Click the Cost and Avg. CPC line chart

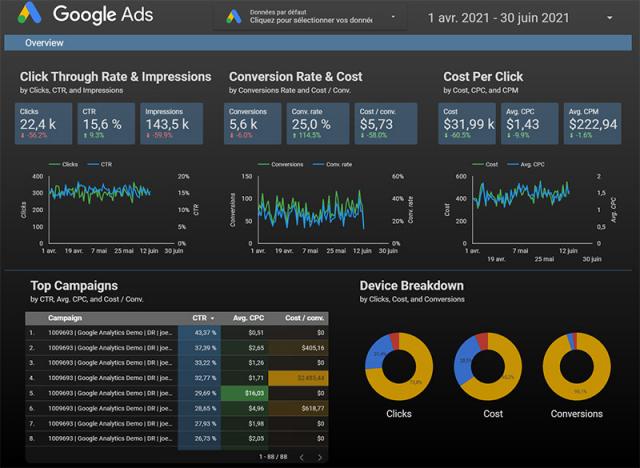tap(531, 212)
